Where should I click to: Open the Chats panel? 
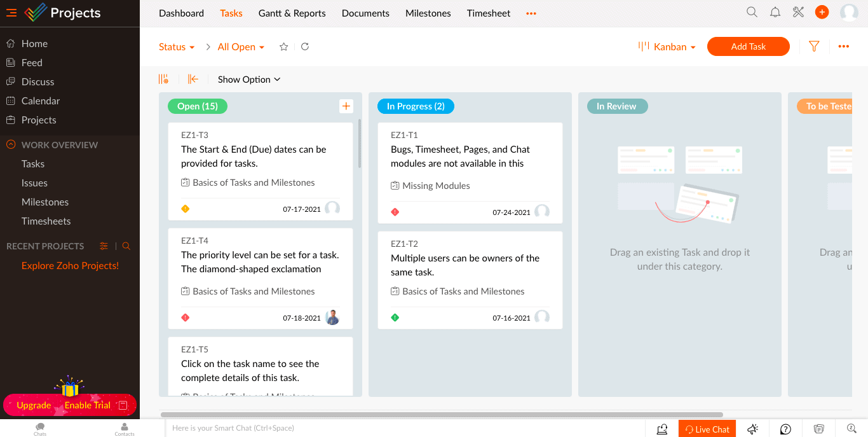coord(40,429)
